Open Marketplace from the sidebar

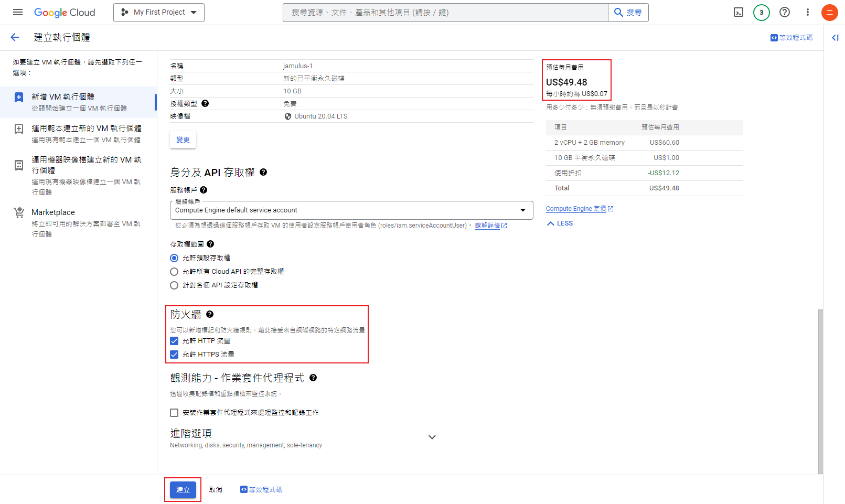coord(53,212)
